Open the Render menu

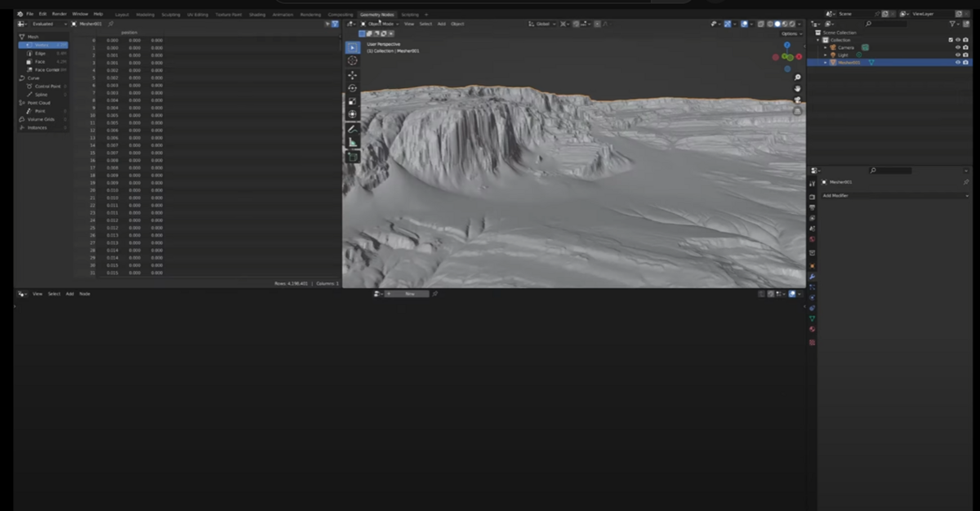pyautogui.click(x=60, y=14)
